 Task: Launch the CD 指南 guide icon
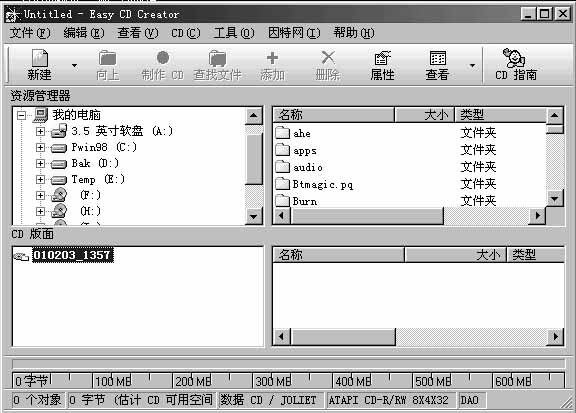point(514,58)
